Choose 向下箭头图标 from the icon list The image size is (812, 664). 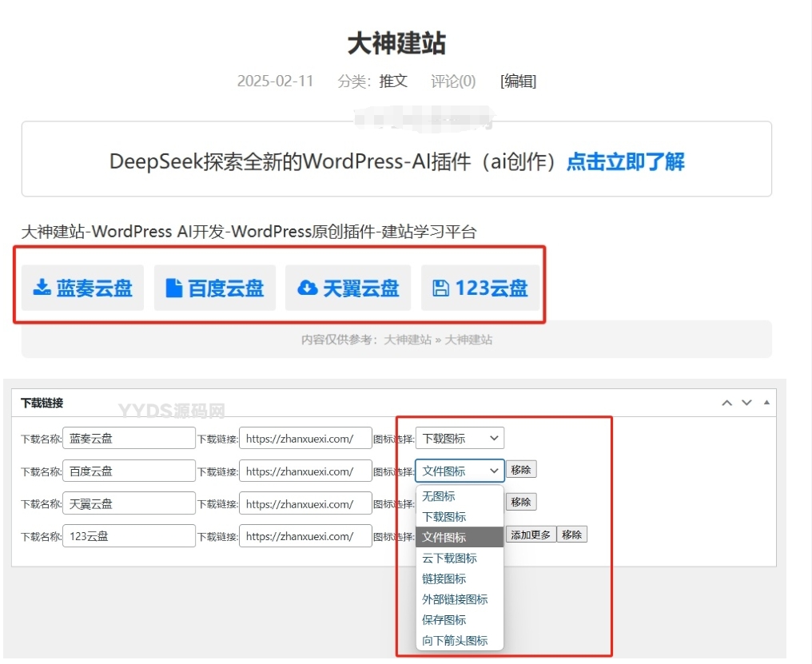pyautogui.click(x=460, y=640)
